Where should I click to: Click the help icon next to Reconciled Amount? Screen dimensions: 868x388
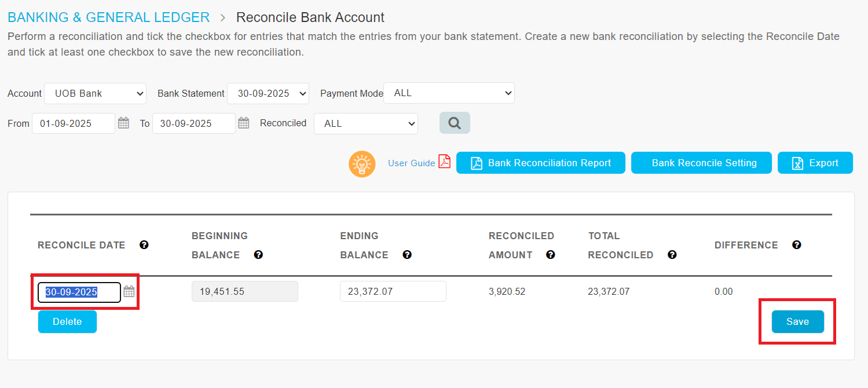click(x=551, y=255)
